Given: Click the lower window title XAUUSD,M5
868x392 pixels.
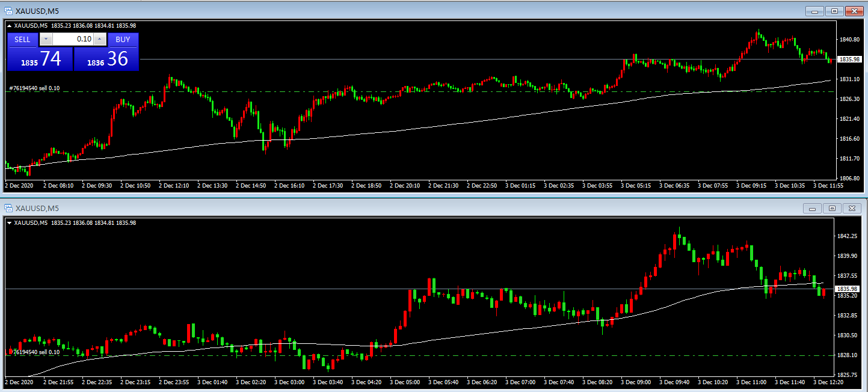Looking at the screenshot, I should click(x=37, y=208).
